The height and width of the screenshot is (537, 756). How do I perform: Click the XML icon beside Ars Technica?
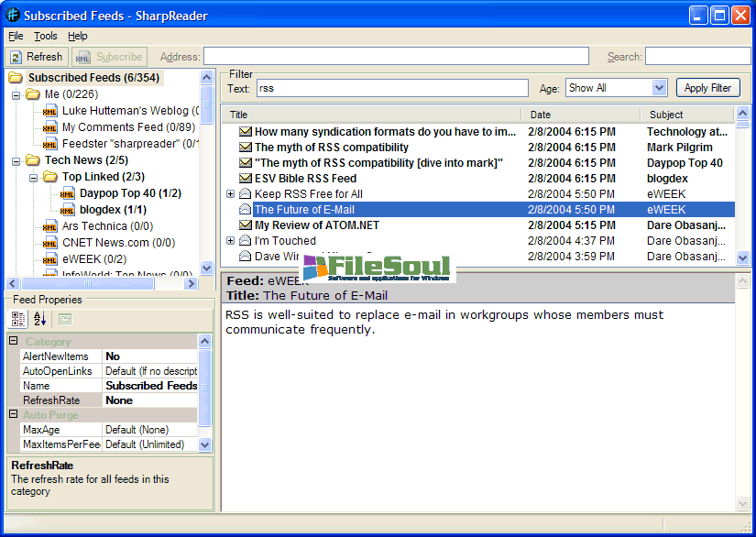[49, 226]
